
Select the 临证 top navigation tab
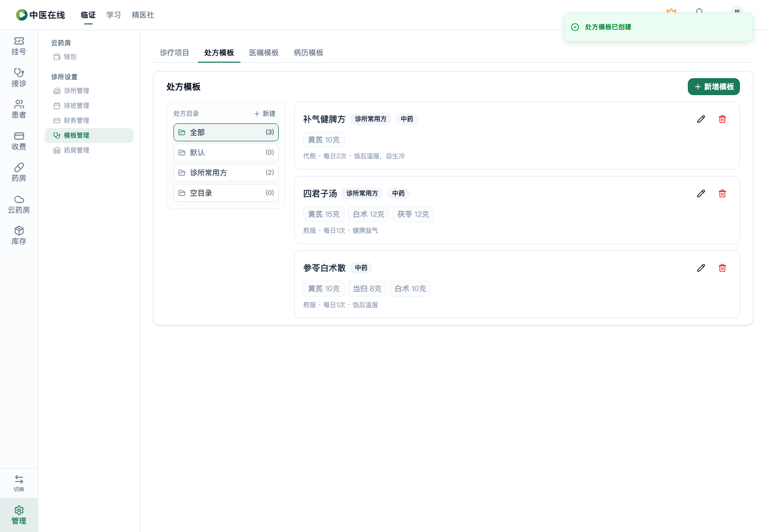[88, 15]
